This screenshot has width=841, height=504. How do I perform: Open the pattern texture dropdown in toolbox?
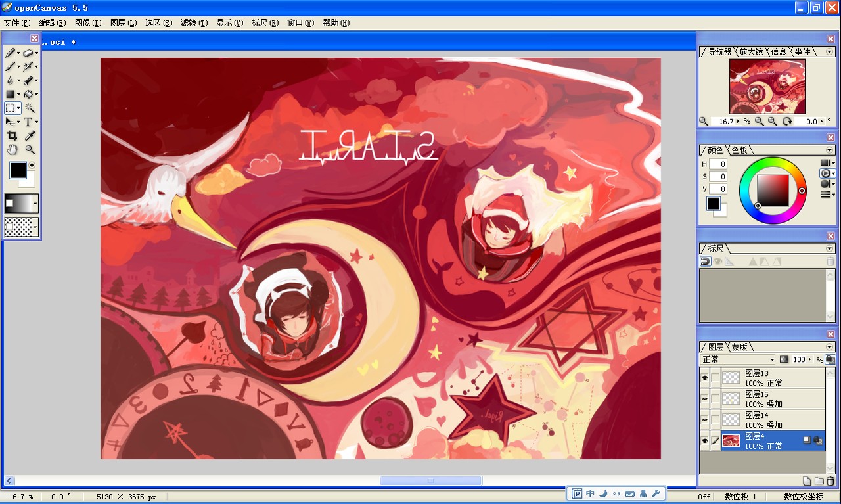(x=35, y=227)
